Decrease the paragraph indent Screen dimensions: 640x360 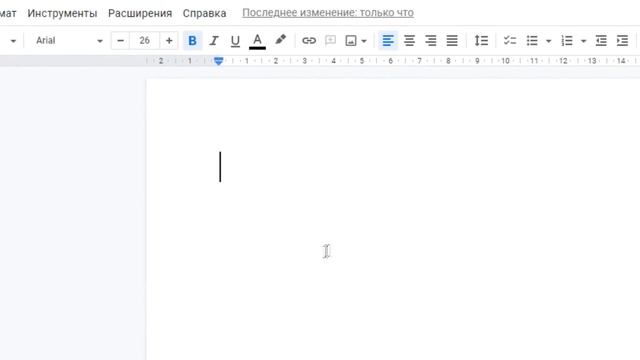(601, 40)
